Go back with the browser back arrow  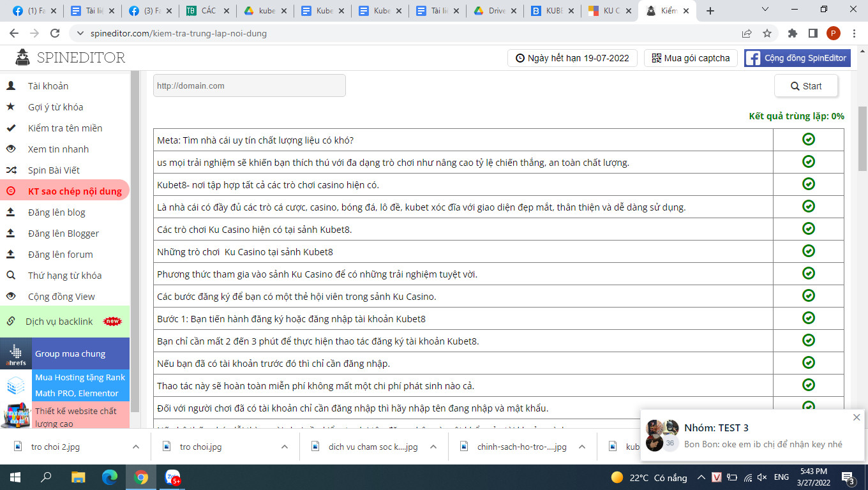point(14,33)
